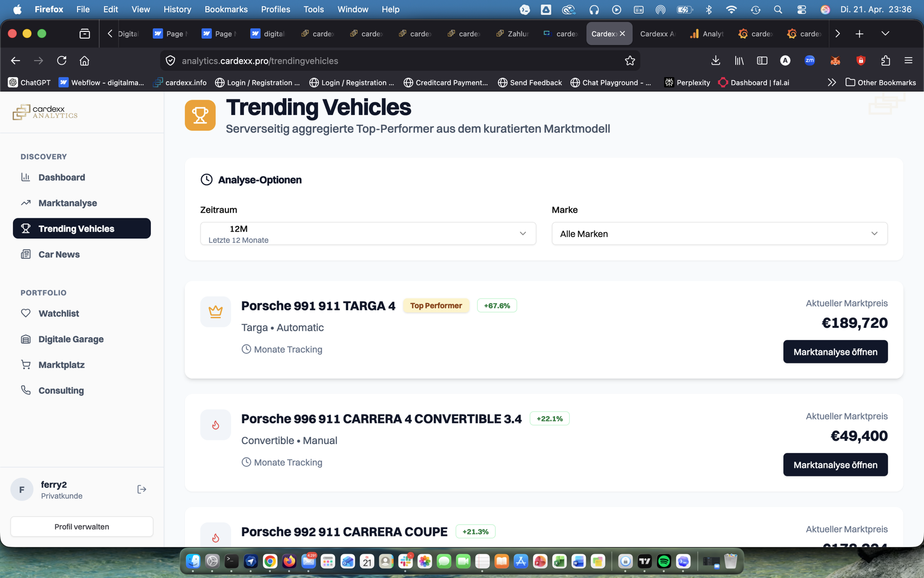Image resolution: width=924 pixels, height=578 pixels.
Task: Click the flame icon on Porsche 996 CARRERA card
Action: pyautogui.click(x=216, y=424)
